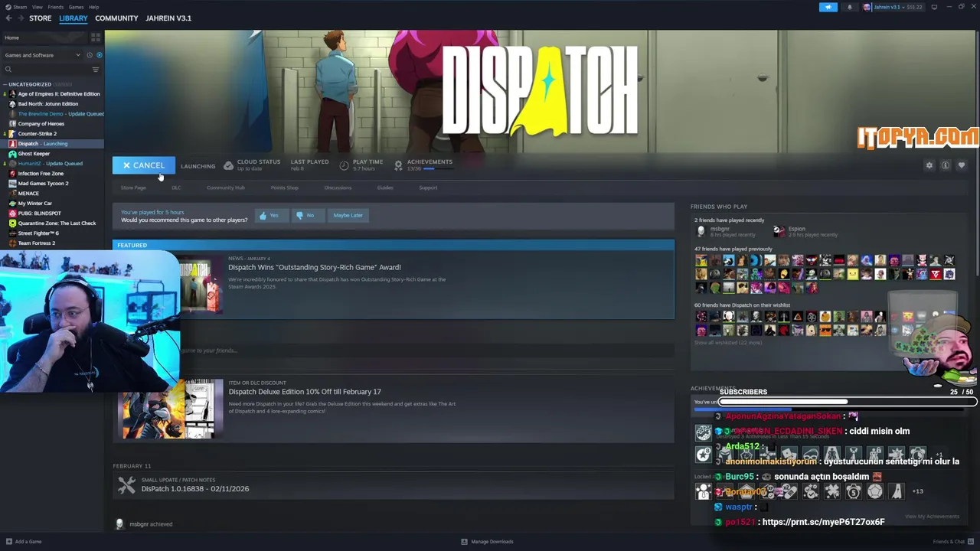Select Team Fortress 2

pyautogui.click(x=52, y=243)
